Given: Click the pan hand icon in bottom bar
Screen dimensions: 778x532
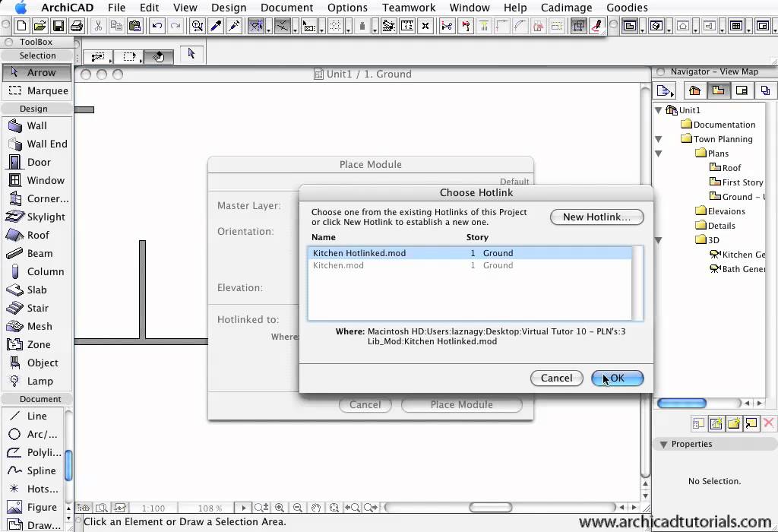Looking at the screenshot, I should pos(316,508).
